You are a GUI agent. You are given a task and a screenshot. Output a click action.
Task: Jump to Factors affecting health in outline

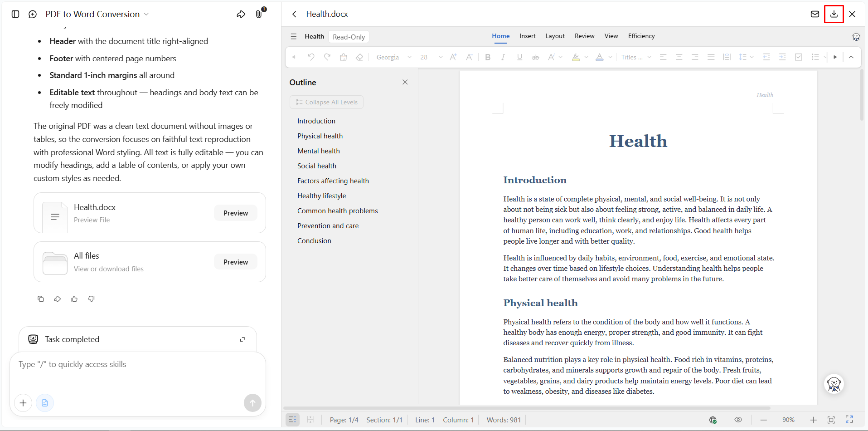333,181
